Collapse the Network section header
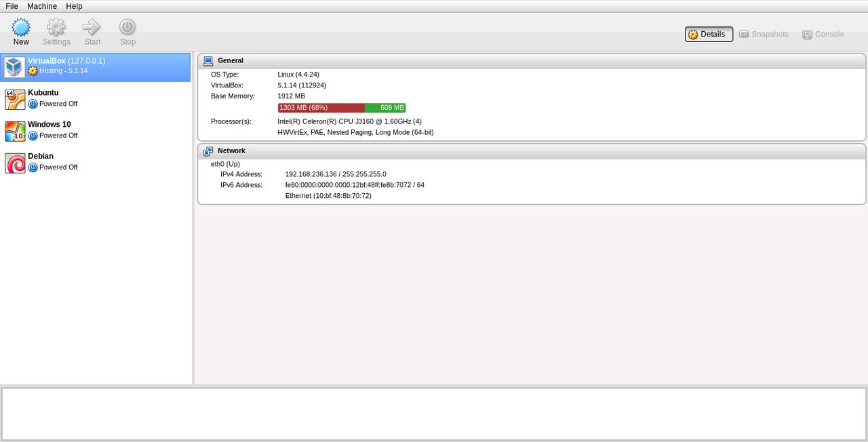The height and width of the screenshot is (442, 868). 532,150
